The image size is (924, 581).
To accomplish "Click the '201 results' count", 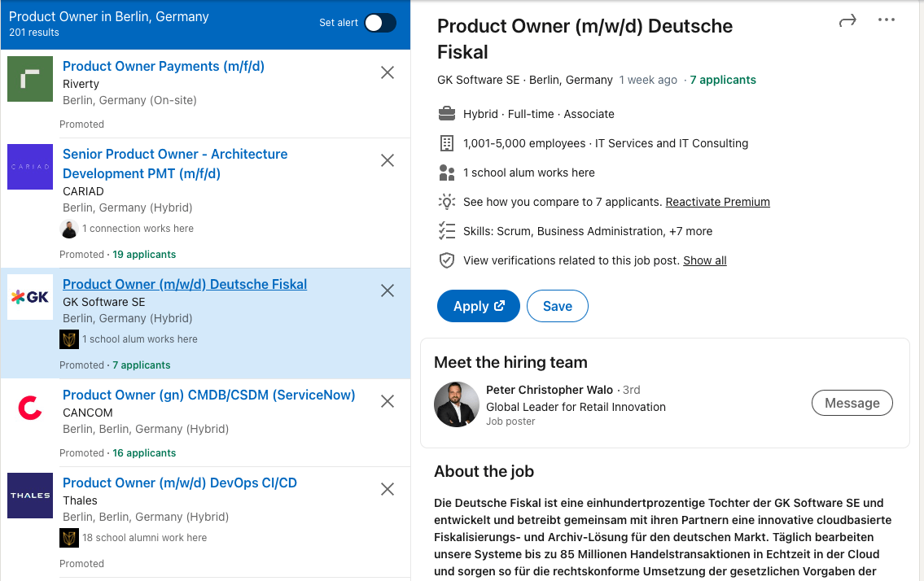I will (34, 33).
